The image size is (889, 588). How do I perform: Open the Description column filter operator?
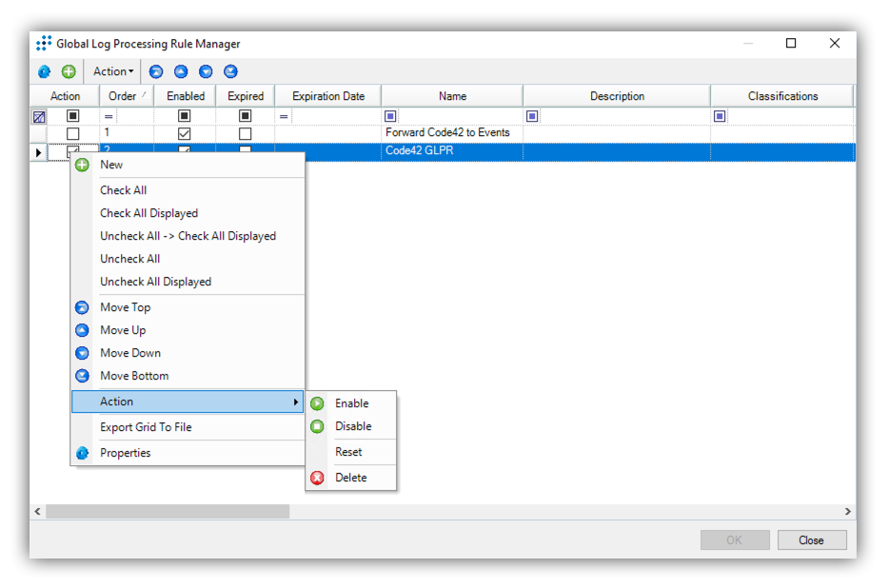532,116
